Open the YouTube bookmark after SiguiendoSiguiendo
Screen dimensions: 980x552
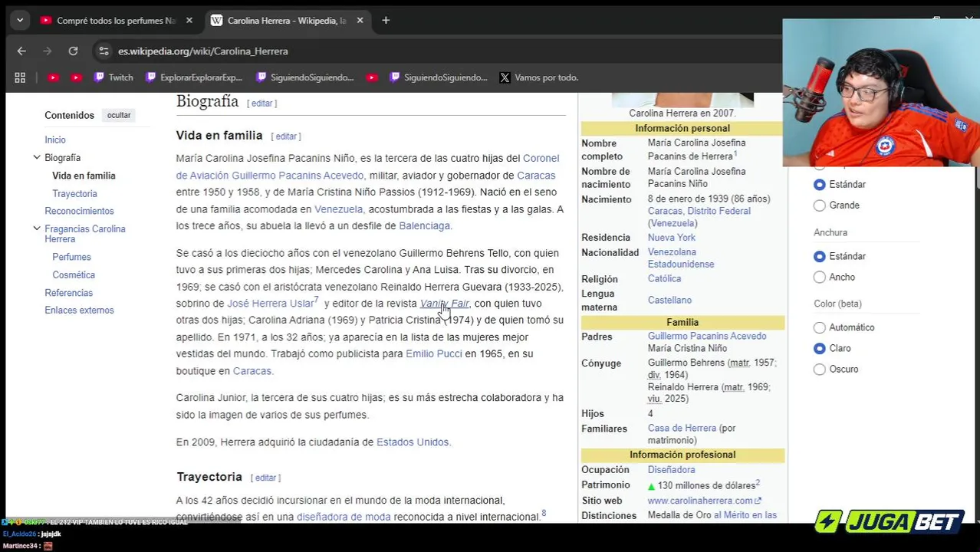(372, 77)
